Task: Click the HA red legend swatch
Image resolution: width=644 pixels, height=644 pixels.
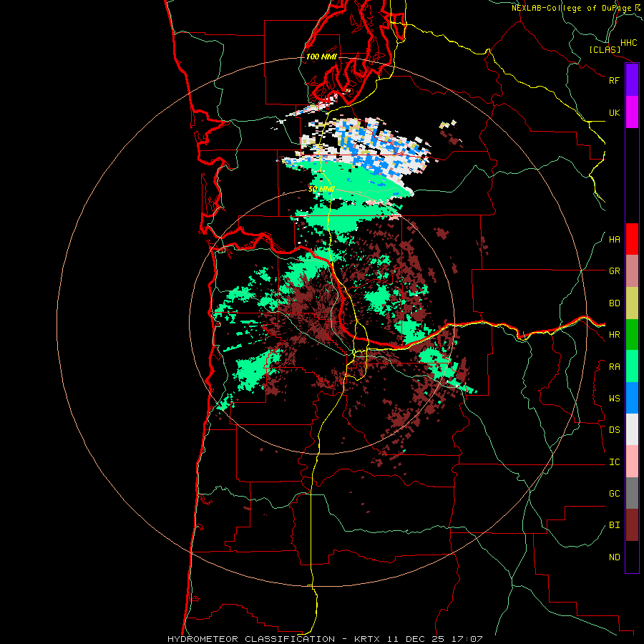Action: [632, 239]
